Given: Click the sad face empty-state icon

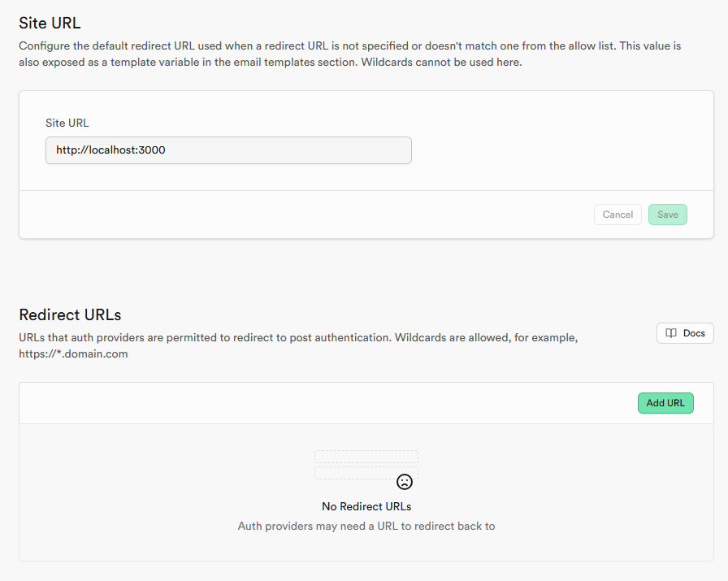Looking at the screenshot, I should tap(404, 481).
